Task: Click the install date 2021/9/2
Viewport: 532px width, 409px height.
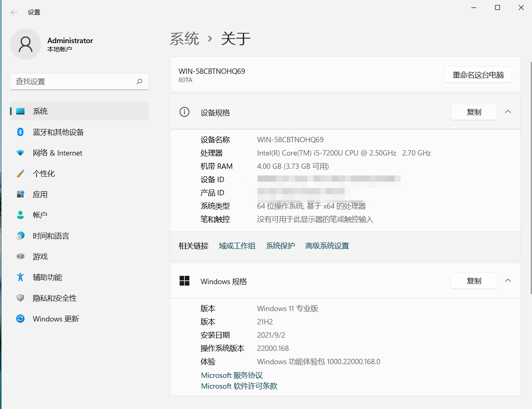Action: click(x=271, y=335)
